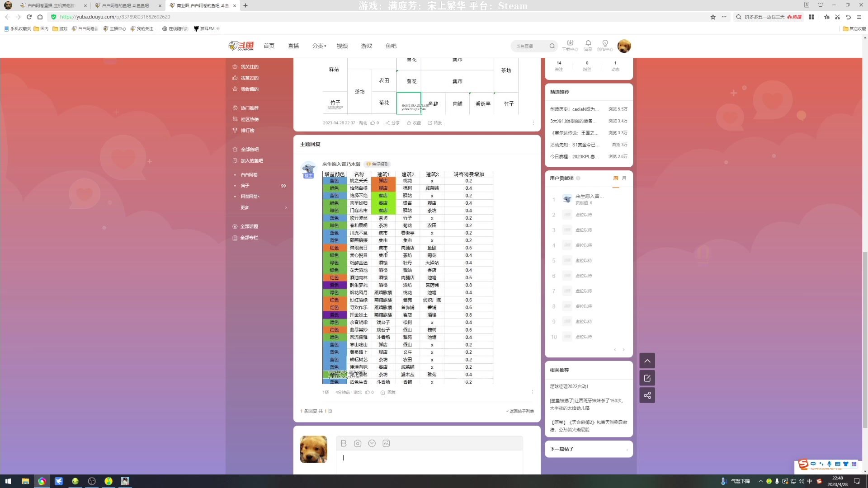This screenshot has height=488, width=868.
Task: Click the 回复 reply button in post
Action: tap(391, 392)
